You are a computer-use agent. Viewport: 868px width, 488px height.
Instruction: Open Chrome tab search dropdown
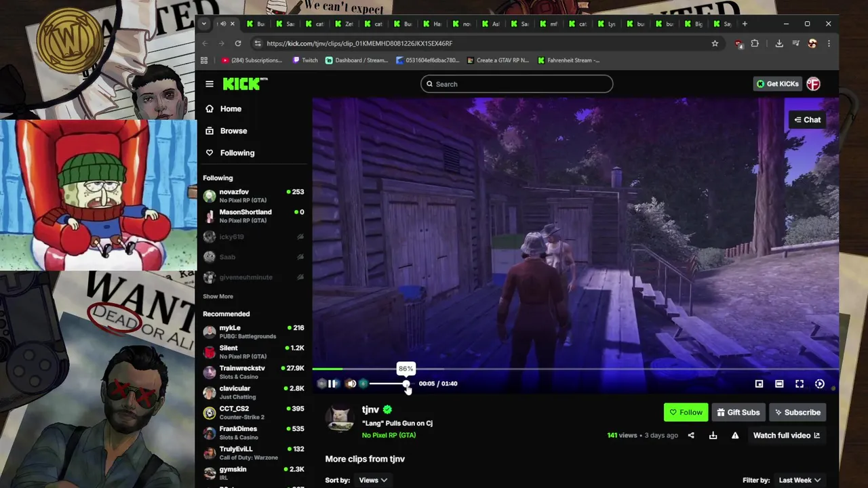pos(204,24)
